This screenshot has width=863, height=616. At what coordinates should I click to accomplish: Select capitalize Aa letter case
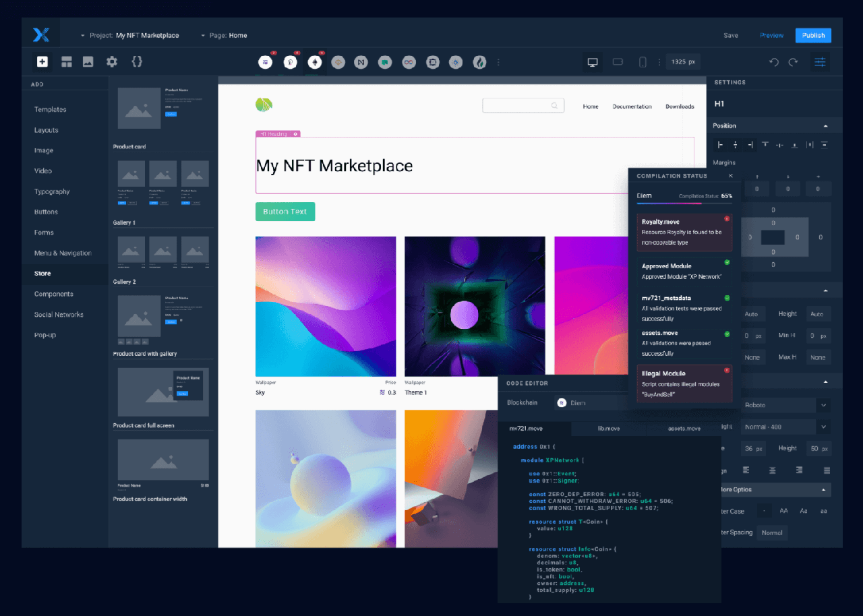(x=804, y=511)
